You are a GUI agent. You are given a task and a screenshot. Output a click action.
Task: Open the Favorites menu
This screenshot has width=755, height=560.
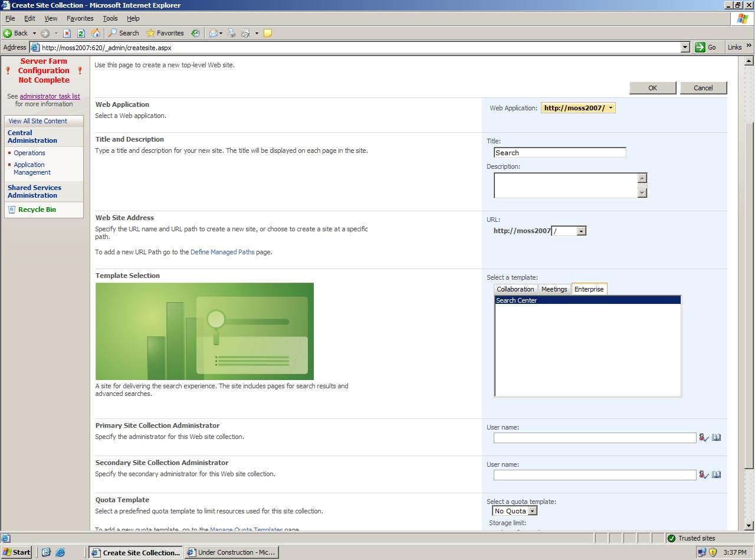pos(80,18)
